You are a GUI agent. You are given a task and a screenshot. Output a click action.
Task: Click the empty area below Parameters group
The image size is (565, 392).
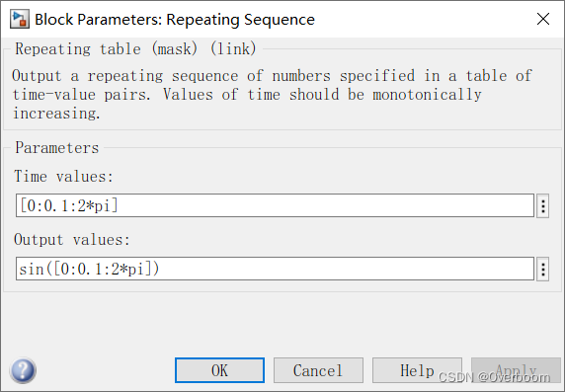coord(282,324)
